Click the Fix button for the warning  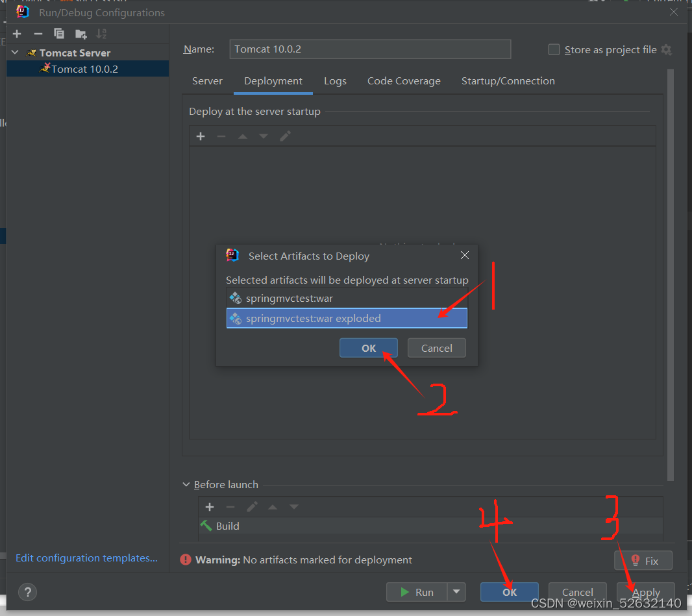[643, 560]
